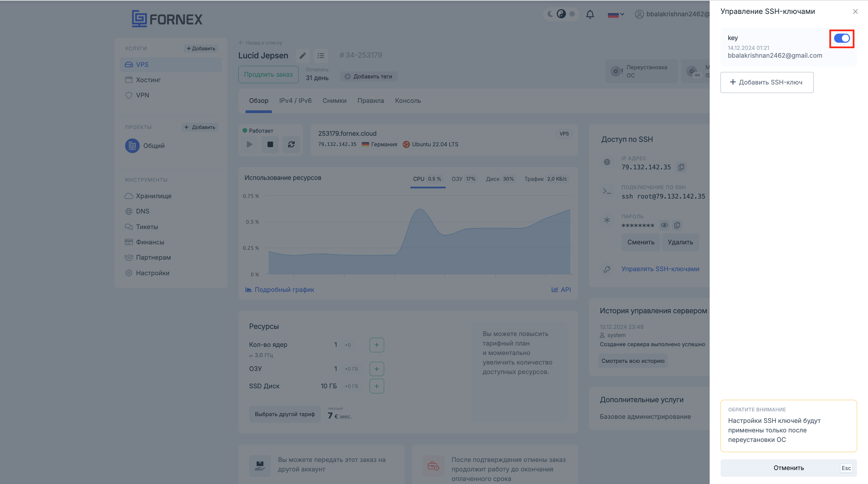Click the Добавить SSH-ключ button
Screen dimensions: 868x484
(767, 82)
